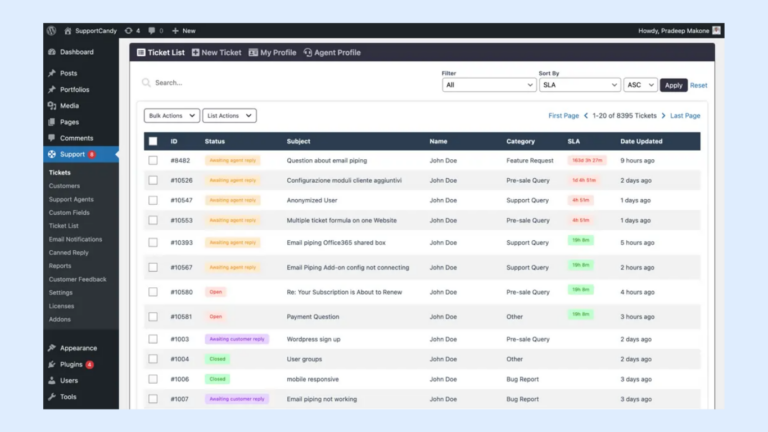
Task: Click the WordPress logo icon in admin bar
Action: click(51, 31)
